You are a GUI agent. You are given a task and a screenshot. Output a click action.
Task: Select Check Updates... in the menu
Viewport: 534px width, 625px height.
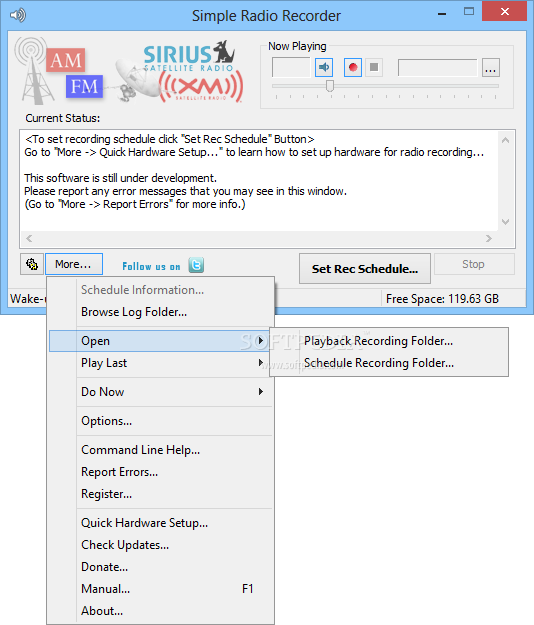point(161,545)
